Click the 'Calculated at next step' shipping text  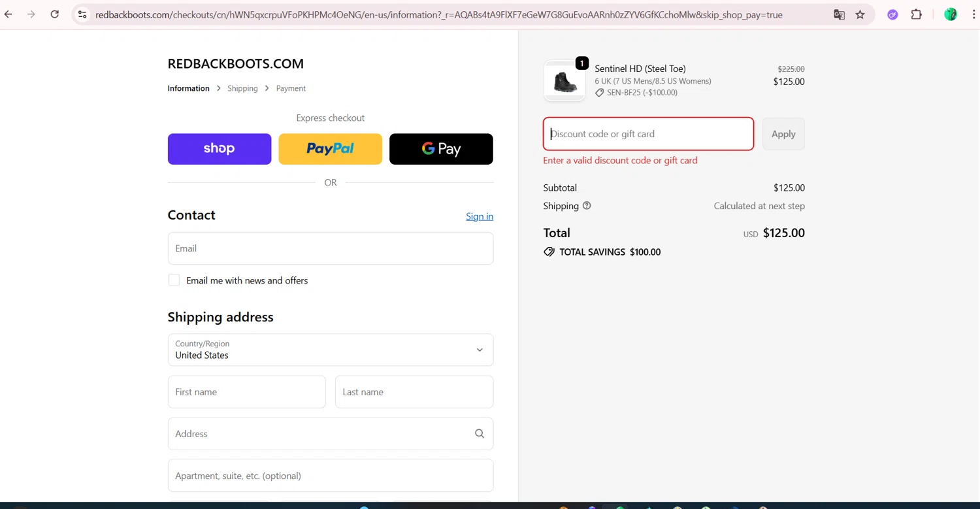759,206
